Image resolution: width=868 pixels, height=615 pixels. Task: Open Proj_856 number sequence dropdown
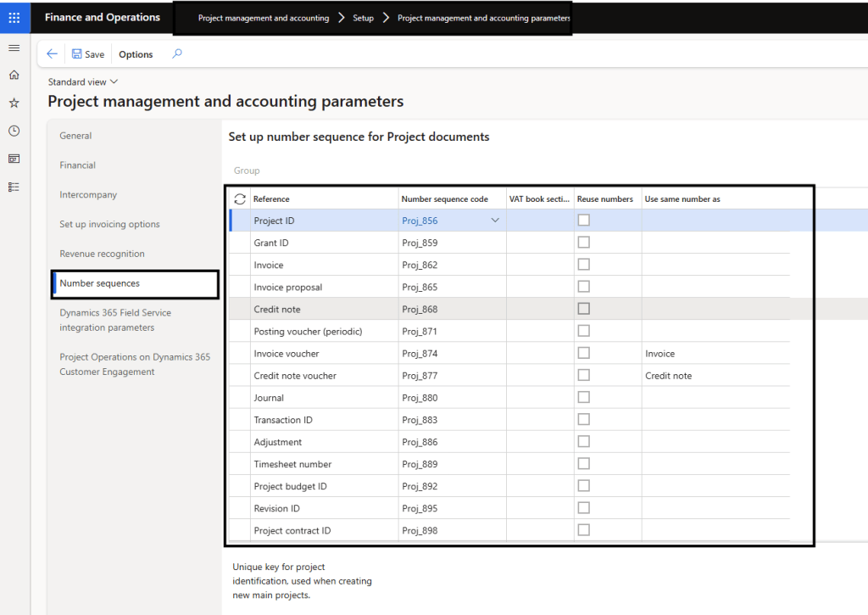[496, 221]
